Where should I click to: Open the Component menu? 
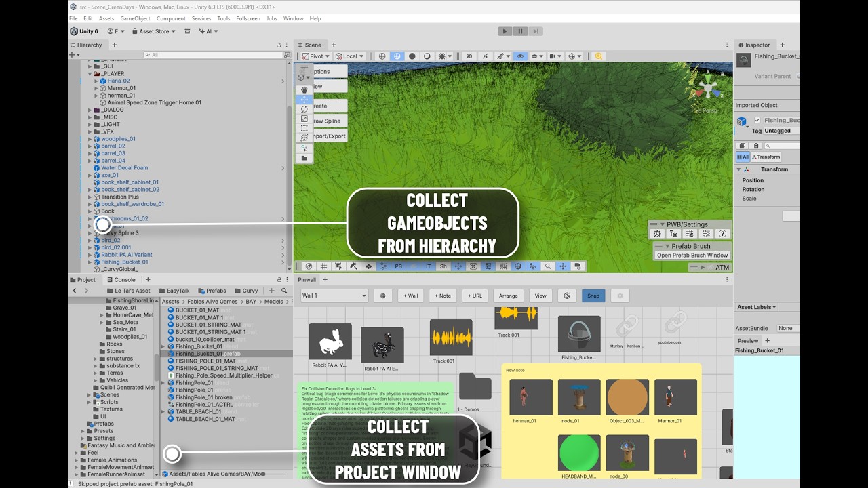pos(171,18)
